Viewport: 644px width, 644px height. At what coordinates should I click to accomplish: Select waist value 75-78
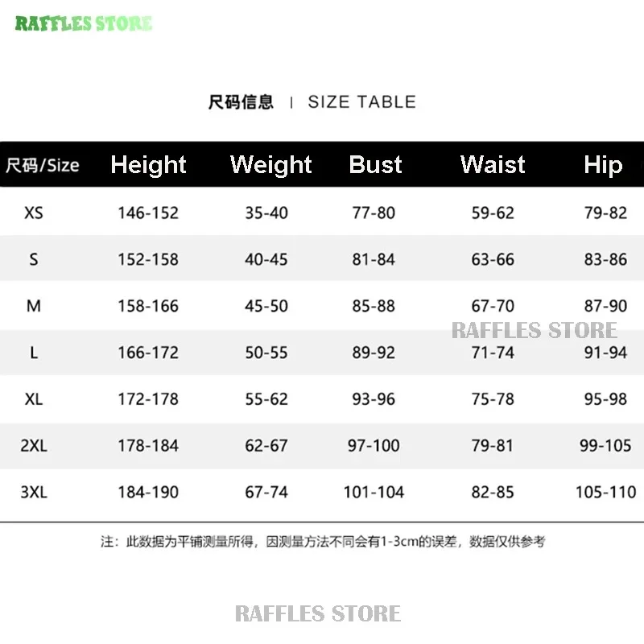click(x=493, y=398)
